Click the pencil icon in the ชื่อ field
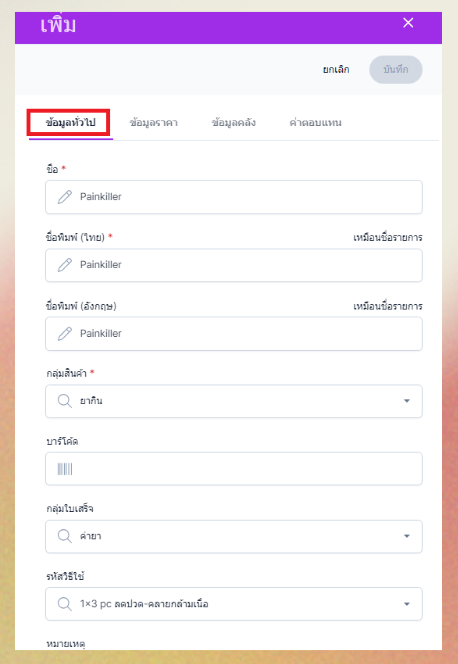The height and width of the screenshot is (664, 458). 65,197
